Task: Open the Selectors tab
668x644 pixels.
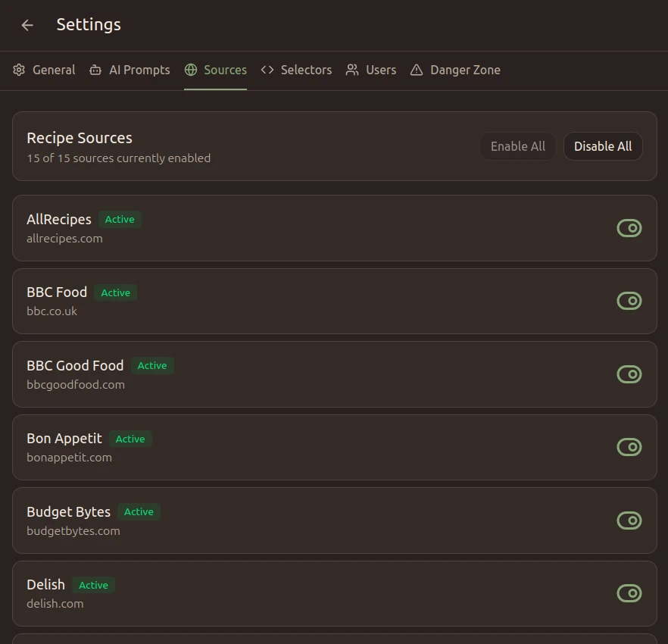Action: (305, 70)
